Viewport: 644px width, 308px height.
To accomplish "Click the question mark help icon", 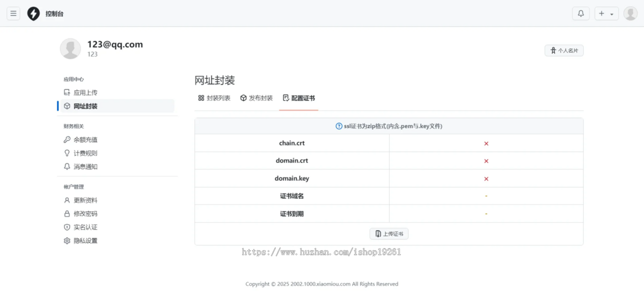I will coord(339,126).
